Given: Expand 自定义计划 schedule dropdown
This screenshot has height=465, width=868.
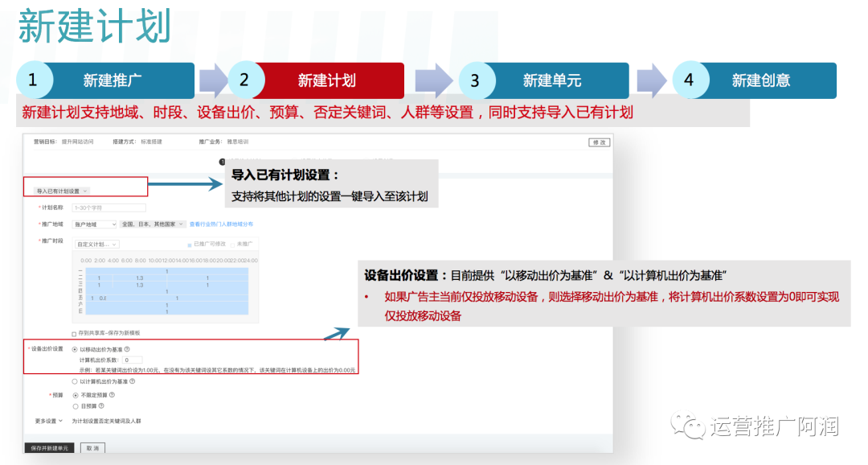Looking at the screenshot, I should pos(97,245).
